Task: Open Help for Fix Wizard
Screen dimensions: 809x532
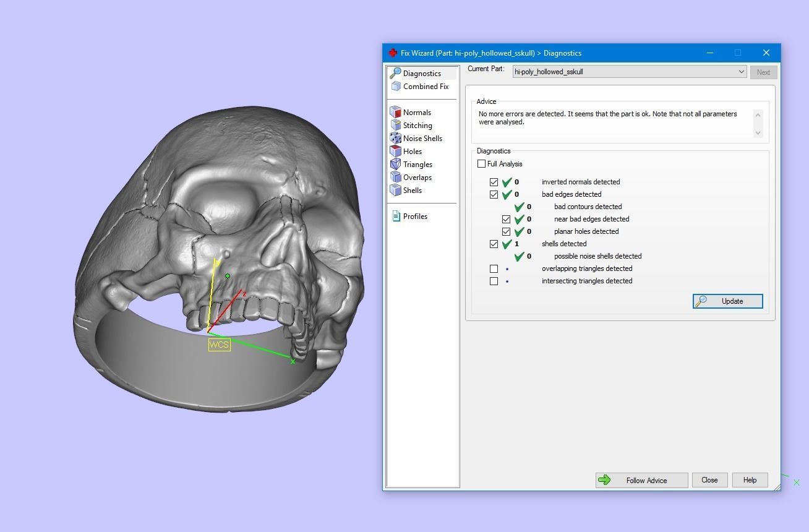Action: tap(750, 480)
